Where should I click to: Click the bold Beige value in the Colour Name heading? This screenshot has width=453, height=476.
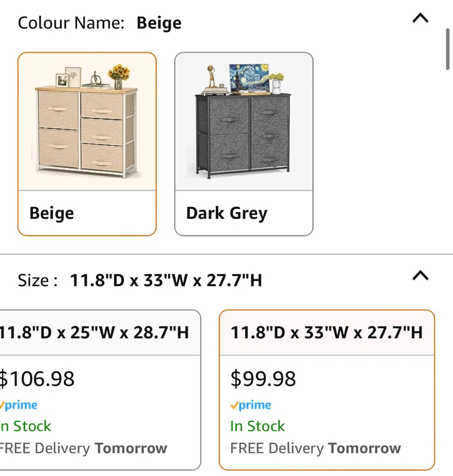[x=159, y=23]
